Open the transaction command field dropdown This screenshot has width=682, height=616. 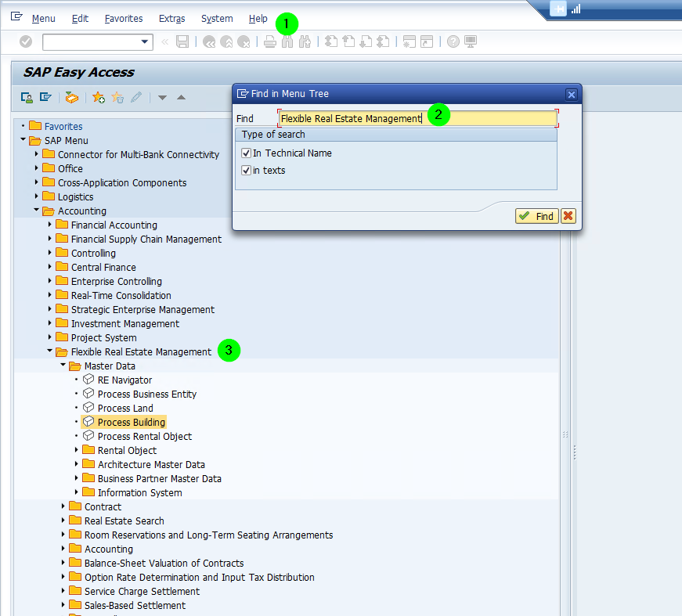pyautogui.click(x=144, y=42)
